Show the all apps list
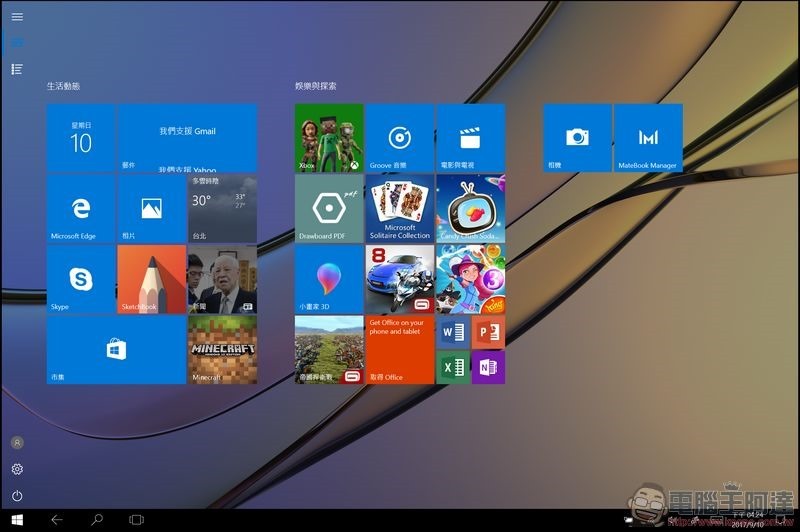 click(x=17, y=69)
